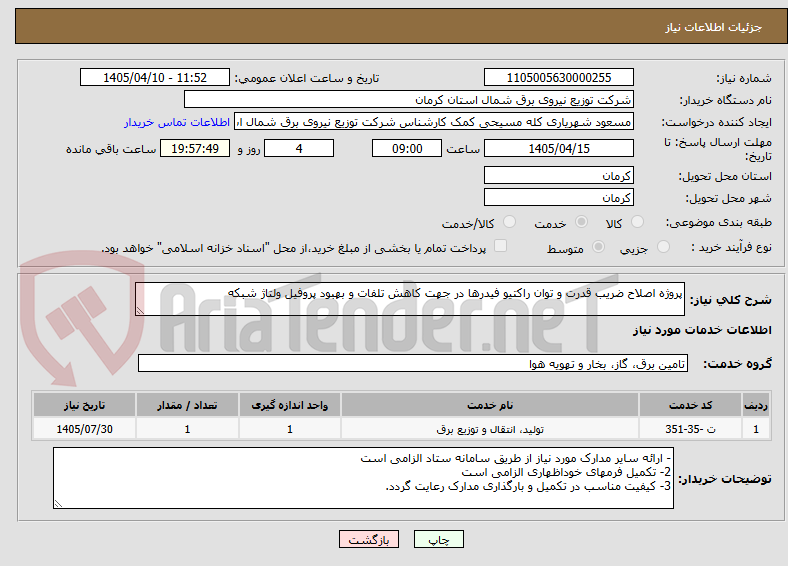Click the announcement date field 1405/04/10 - 11:52
The image size is (788, 566).
click(155, 77)
